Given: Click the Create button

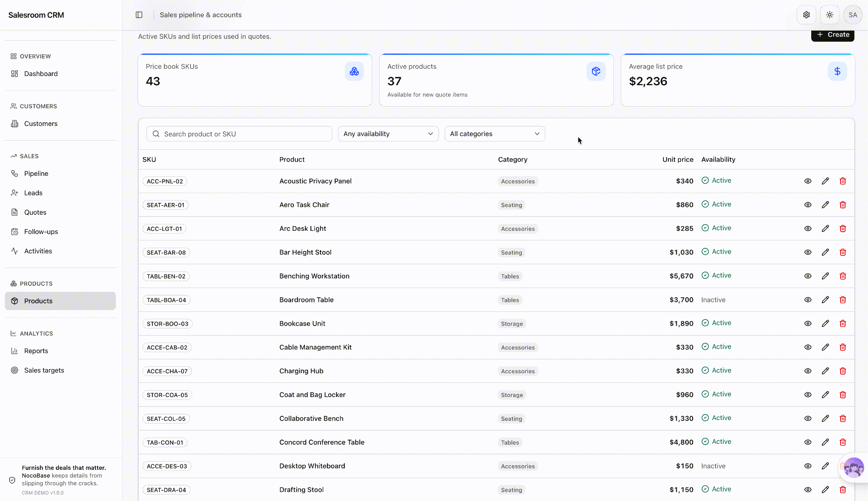Looking at the screenshot, I should pos(833,35).
